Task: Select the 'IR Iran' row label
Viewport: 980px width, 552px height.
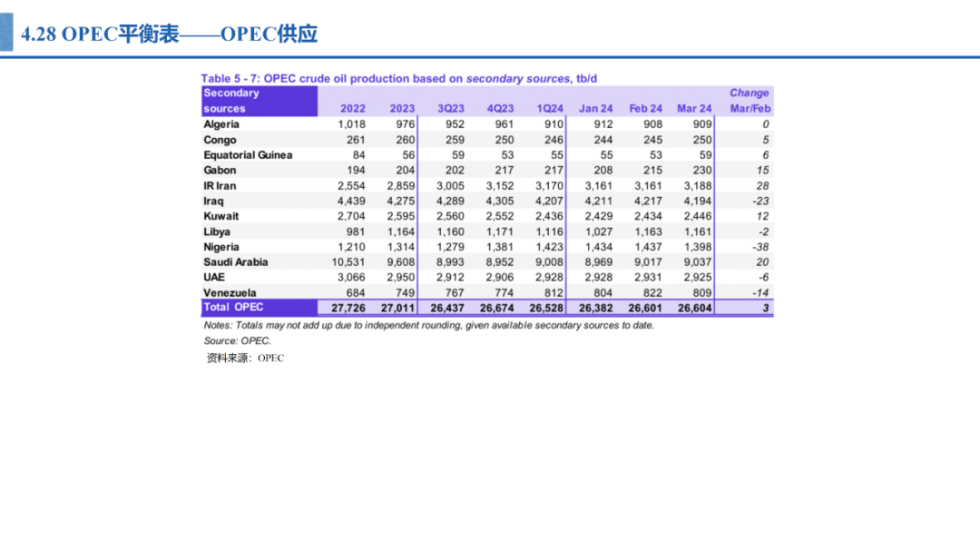Action: (x=220, y=186)
